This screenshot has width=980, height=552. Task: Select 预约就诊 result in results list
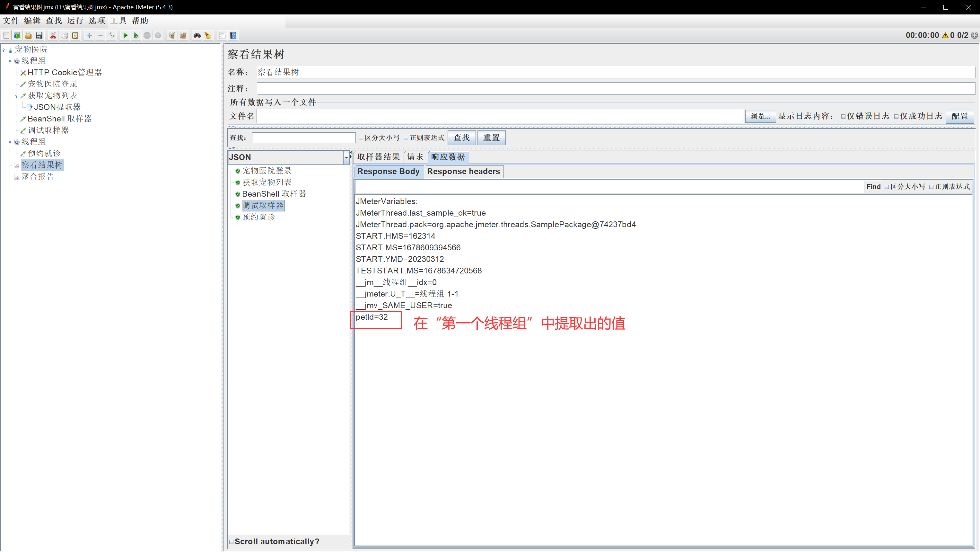258,217
